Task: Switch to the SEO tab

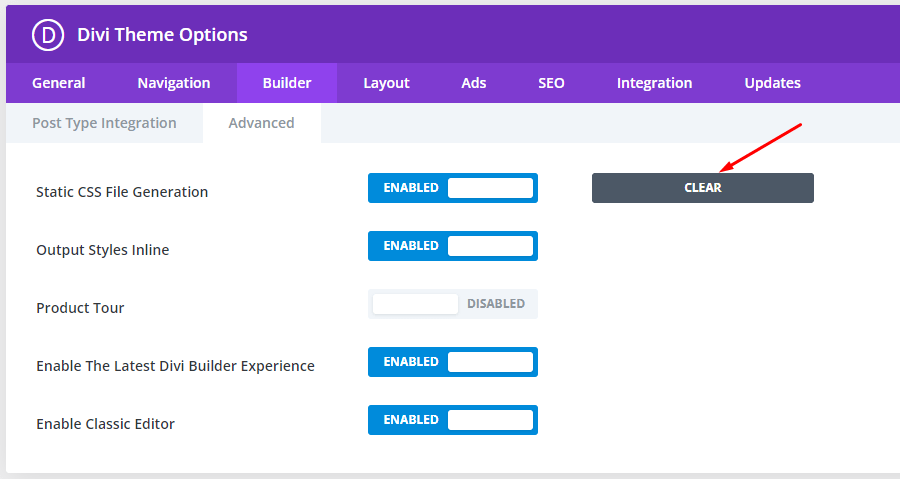Action: [x=551, y=83]
